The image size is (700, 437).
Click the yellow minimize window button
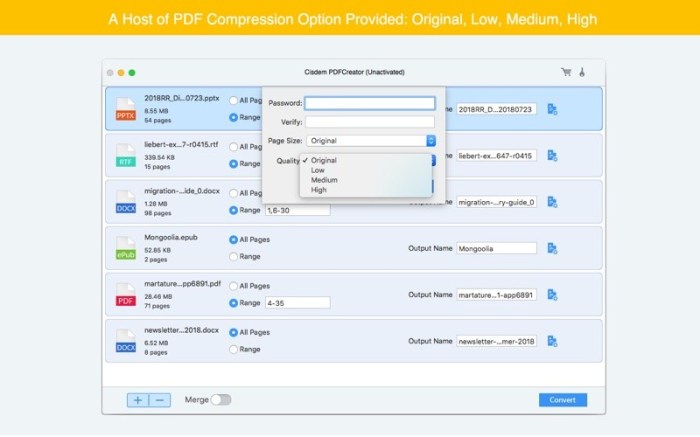[121, 73]
